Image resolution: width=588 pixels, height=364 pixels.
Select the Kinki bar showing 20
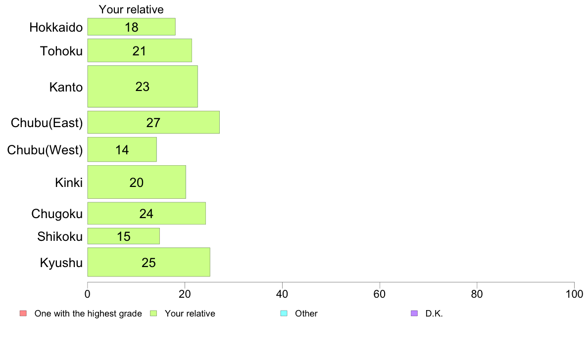(x=137, y=182)
